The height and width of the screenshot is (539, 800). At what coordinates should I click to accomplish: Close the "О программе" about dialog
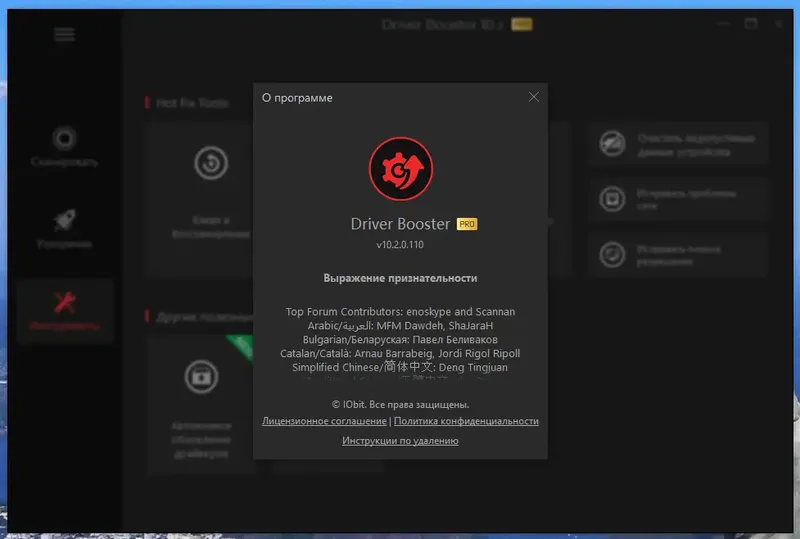coord(534,97)
